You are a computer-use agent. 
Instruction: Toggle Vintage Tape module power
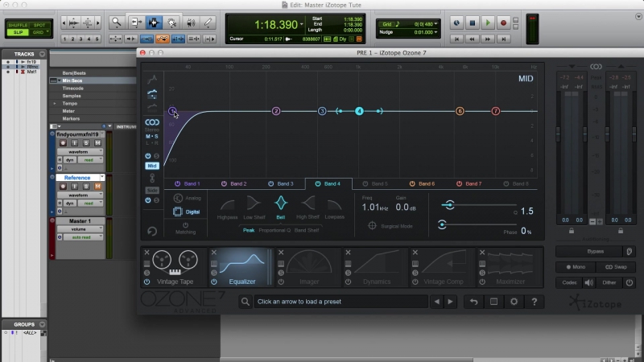pos(147,282)
